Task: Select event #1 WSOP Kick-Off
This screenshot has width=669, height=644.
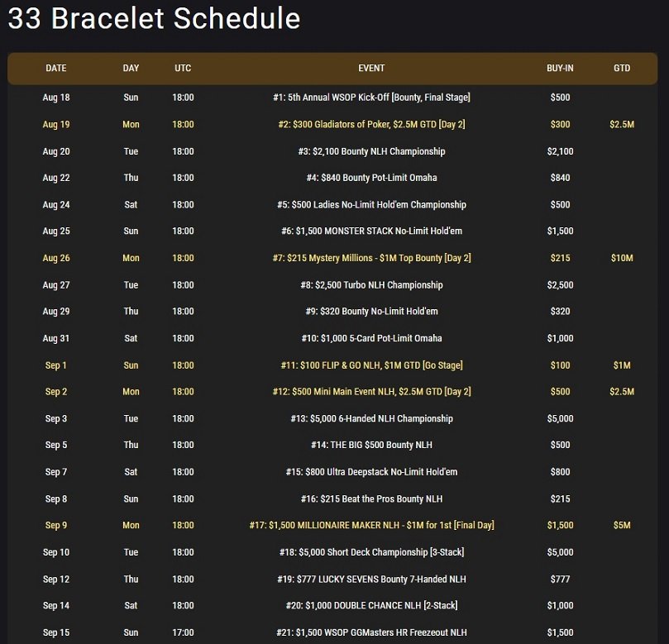Action: (x=371, y=98)
